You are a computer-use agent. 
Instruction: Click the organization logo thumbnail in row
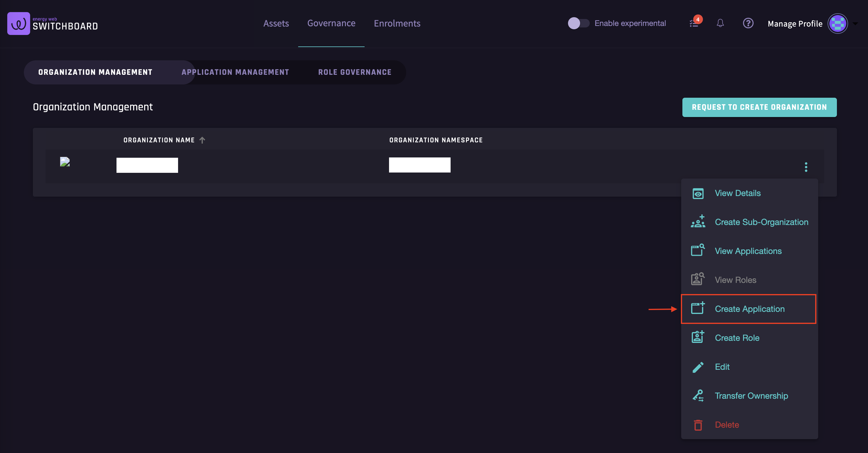tap(65, 162)
